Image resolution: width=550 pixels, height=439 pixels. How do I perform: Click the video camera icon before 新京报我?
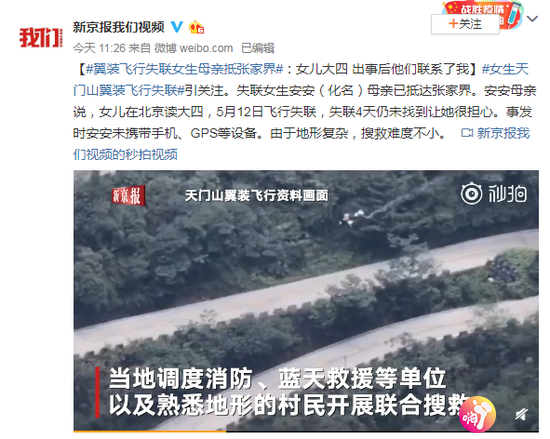pos(467,133)
